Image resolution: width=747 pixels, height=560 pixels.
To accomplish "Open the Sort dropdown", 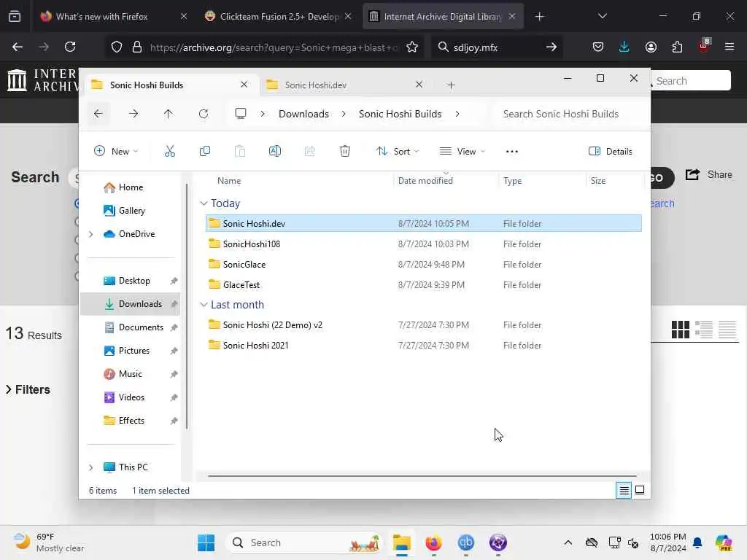I will 398,152.
